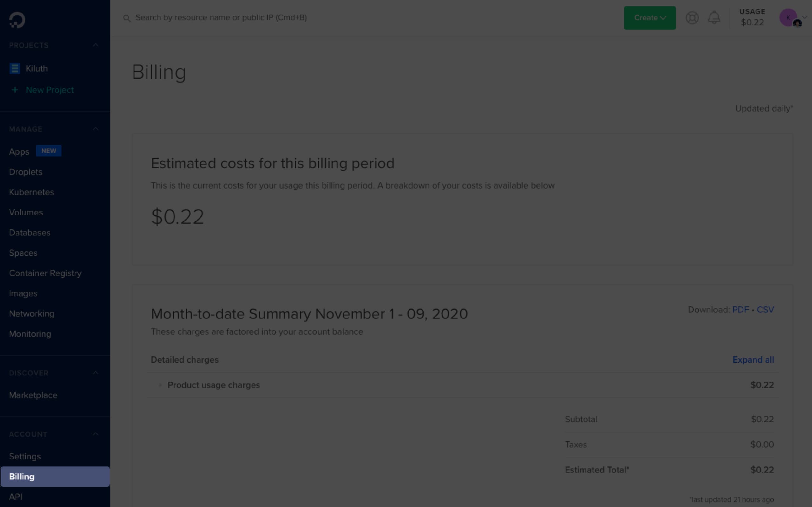Open the Create dropdown button
This screenshot has height=507, width=812.
(x=650, y=18)
